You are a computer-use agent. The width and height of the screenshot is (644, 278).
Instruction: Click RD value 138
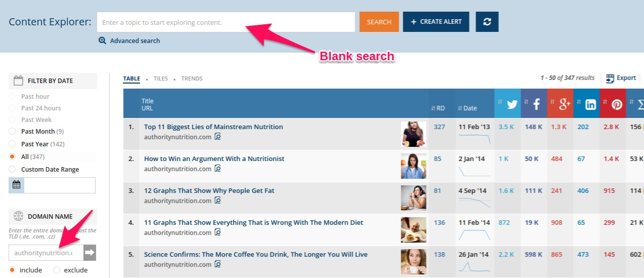440,255
